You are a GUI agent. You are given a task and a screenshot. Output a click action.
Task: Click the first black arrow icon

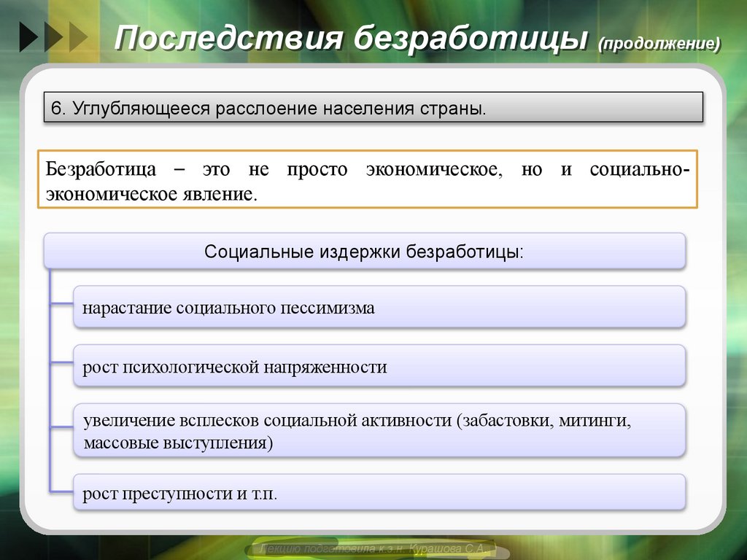[x=26, y=36]
